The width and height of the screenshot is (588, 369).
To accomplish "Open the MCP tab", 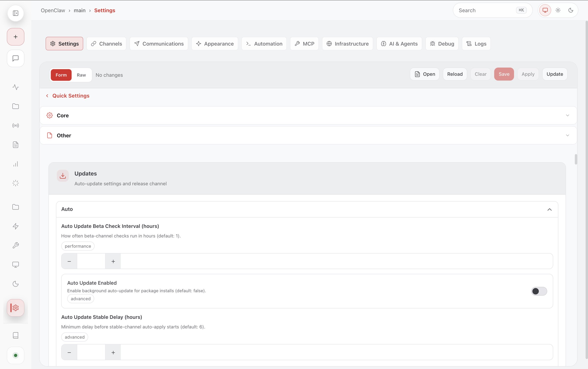I will [304, 44].
